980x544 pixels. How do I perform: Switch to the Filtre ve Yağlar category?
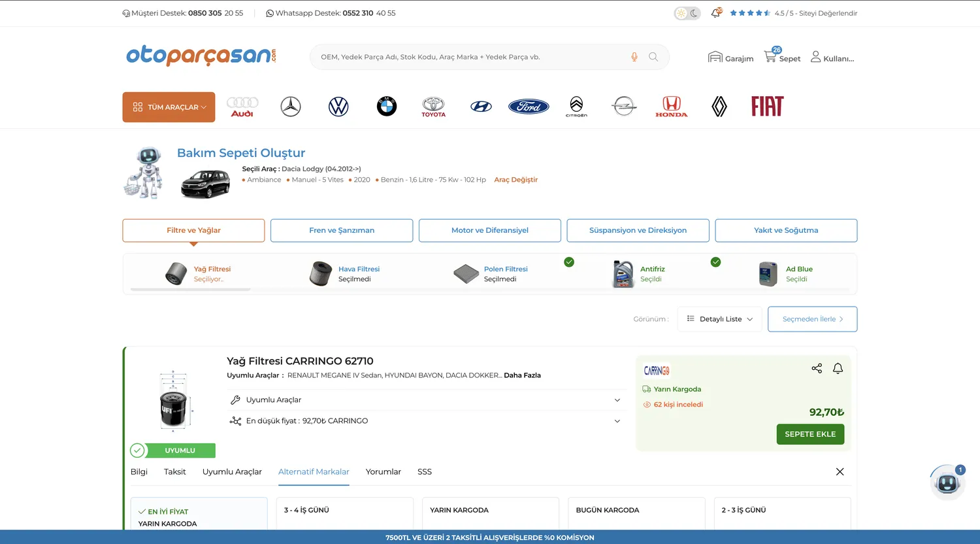[x=193, y=230]
